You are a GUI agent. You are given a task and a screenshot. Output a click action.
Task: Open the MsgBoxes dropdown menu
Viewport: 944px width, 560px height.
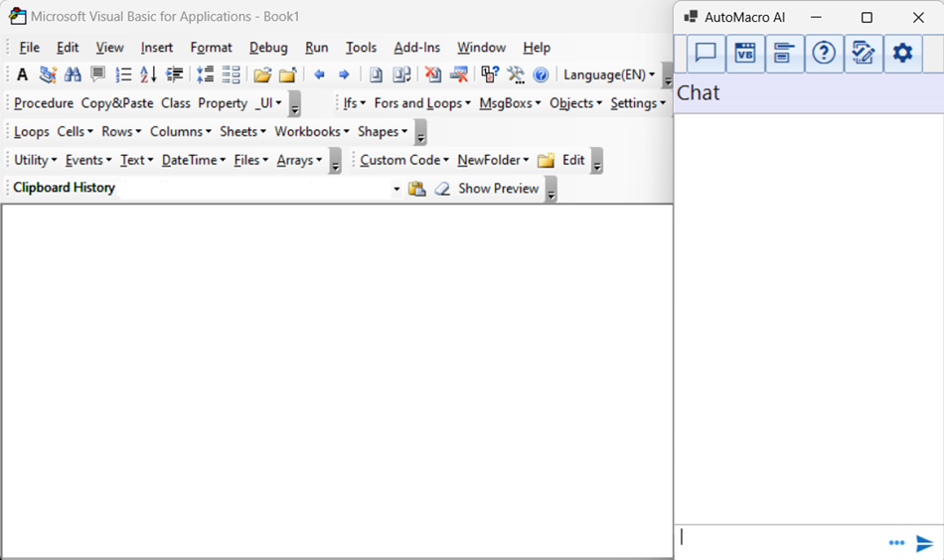(x=510, y=103)
